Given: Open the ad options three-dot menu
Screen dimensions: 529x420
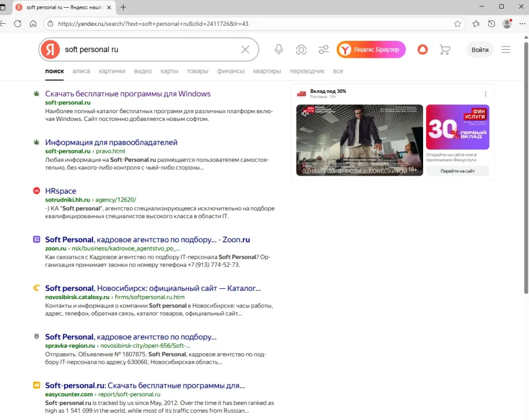Looking at the screenshot, I should point(485,94).
